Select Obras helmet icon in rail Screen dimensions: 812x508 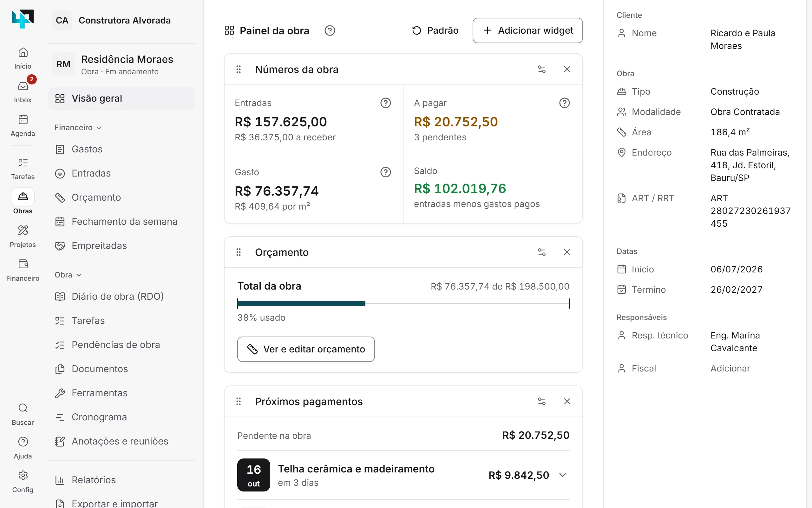coord(23,202)
